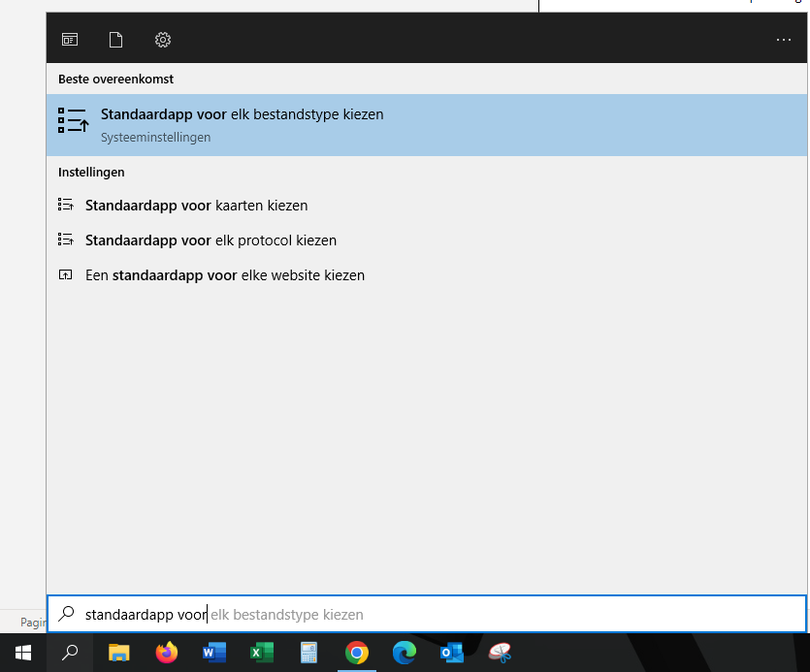Viewport: 810px width, 672px height.
Task: Open 'Standaardapp voor elk bestandstype kiezen' best match
Action: click(x=242, y=124)
